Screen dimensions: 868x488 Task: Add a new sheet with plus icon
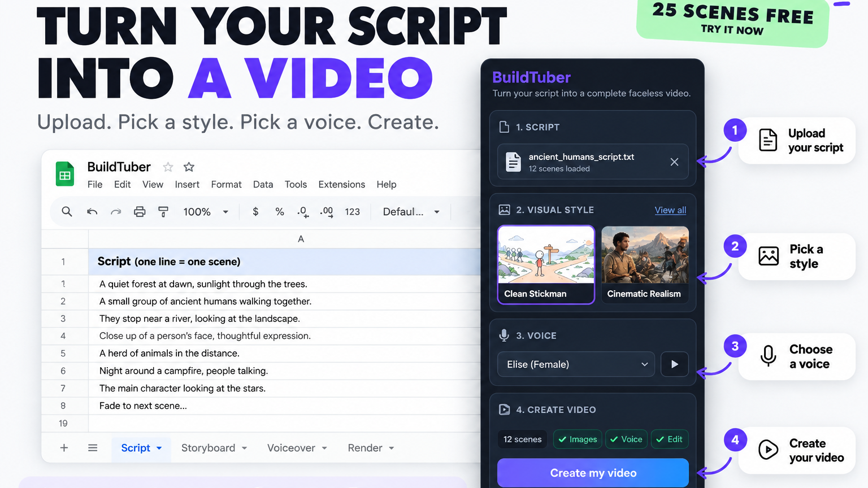tap(64, 448)
